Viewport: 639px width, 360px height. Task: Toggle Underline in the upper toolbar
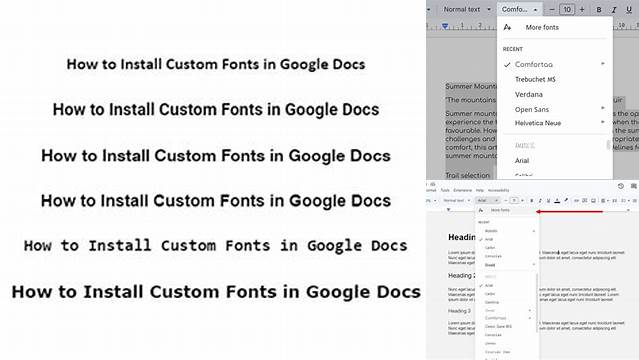click(629, 10)
